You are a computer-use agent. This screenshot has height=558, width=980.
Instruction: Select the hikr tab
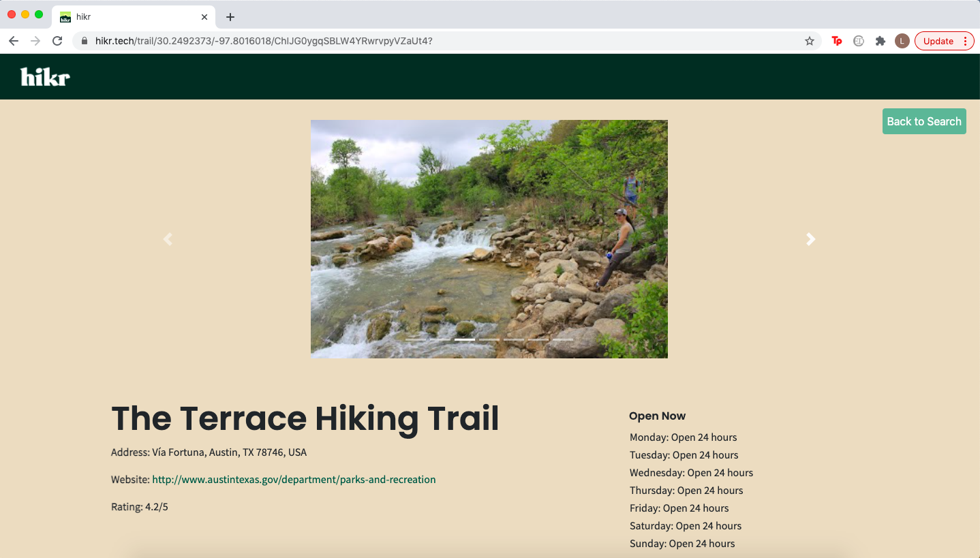pos(134,17)
